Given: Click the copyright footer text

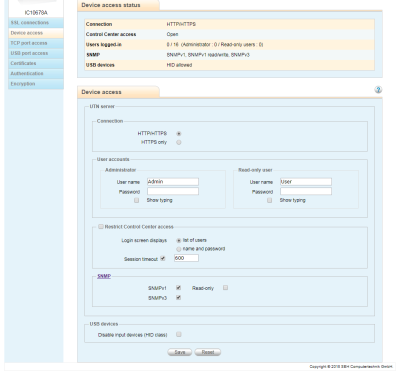Looking at the screenshot, I should click(x=351, y=367).
